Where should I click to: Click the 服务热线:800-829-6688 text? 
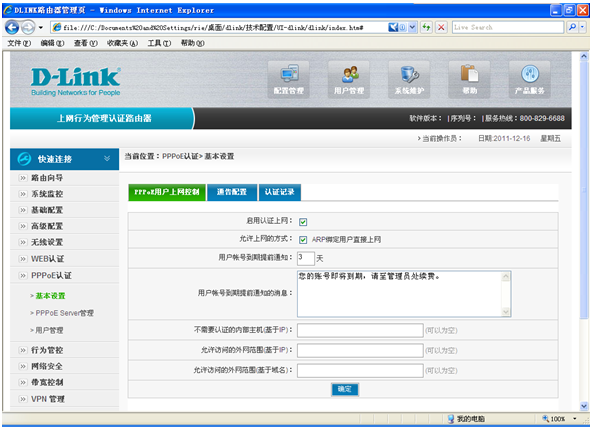tap(525, 118)
